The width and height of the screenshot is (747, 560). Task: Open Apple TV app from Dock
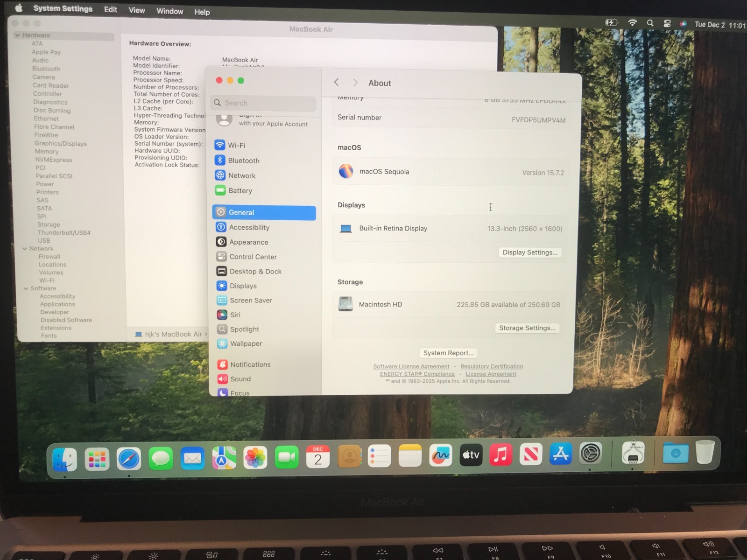tap(471, 455)
